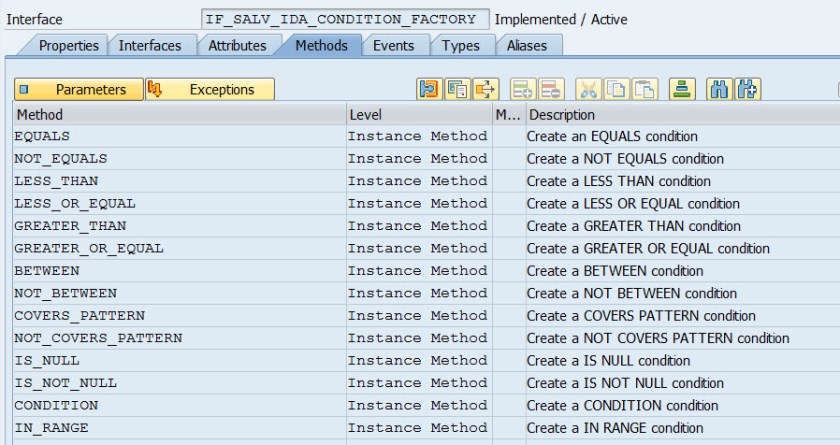Click the orange method redefinition icon
This screenshot has width=840, height=445.
click(x=428, y=89)
